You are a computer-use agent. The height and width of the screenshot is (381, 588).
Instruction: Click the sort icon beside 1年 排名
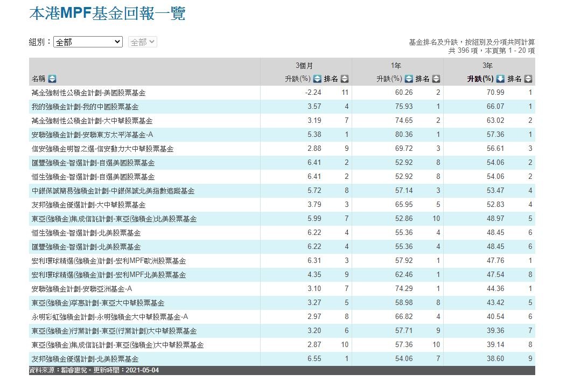pyautogui.click(x=436, y=79)
